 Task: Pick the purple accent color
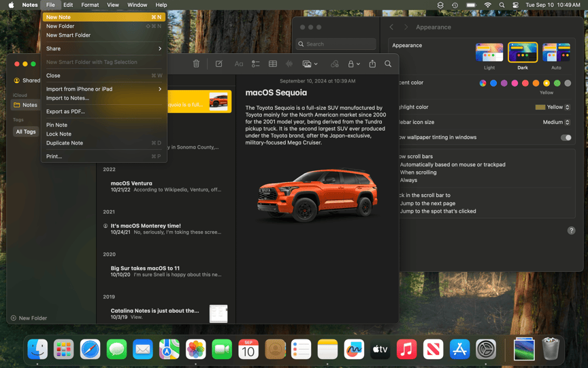(x=504, y=83)
